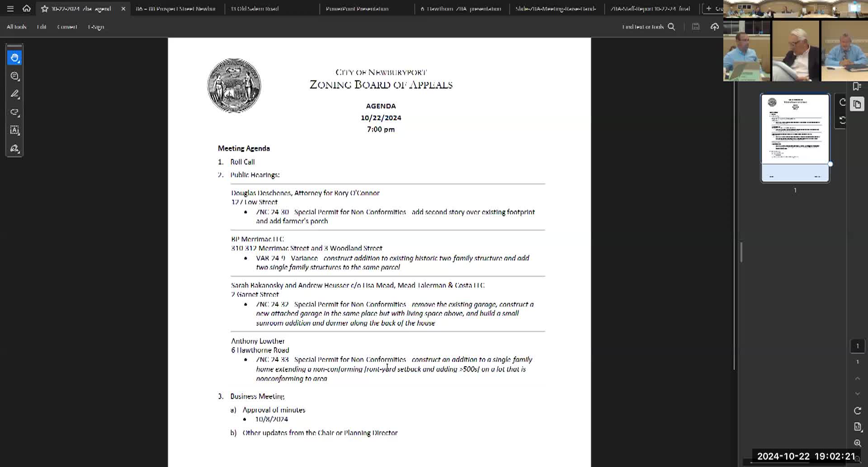
Task: Switch to the 13 Old Salem Road tab
Action: 255,9
